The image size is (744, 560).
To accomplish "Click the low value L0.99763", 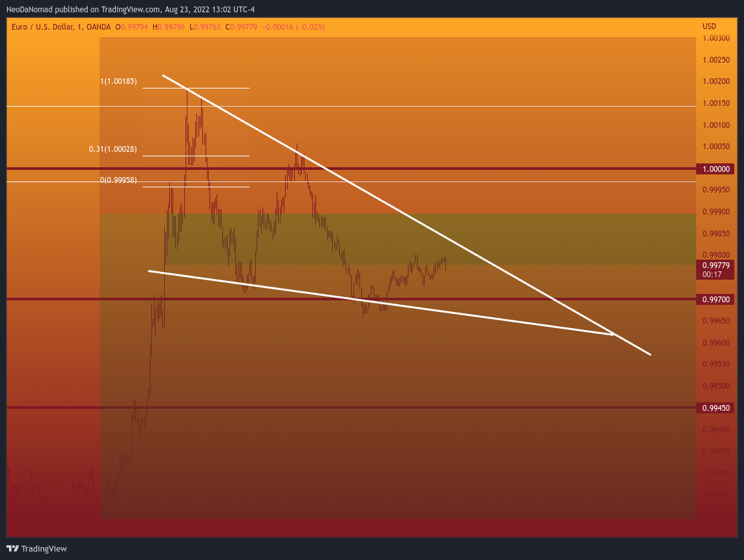I will click(205, 27).
